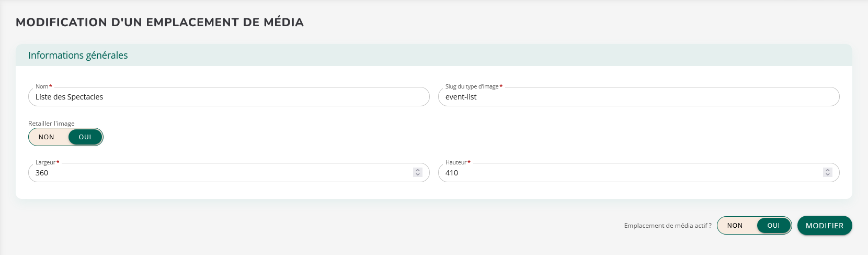The image size is (868, 255).
Task: Click the Retailler l'image label
Action: point(51,124)
